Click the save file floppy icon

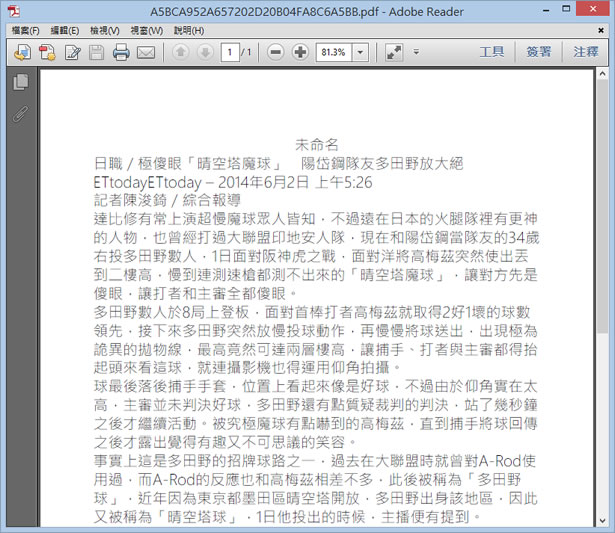point(98,52)
